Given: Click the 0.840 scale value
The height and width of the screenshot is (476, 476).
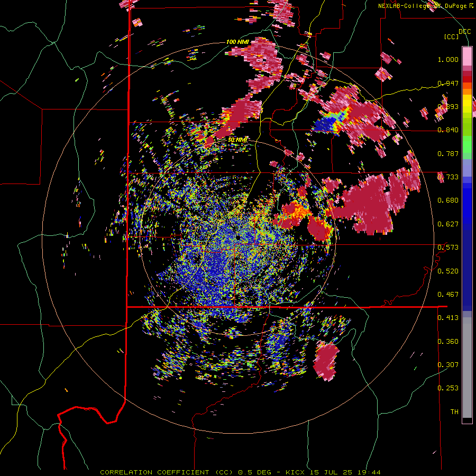Looking at the screenshot, I should pyautogui.click(x=448, y=130).
